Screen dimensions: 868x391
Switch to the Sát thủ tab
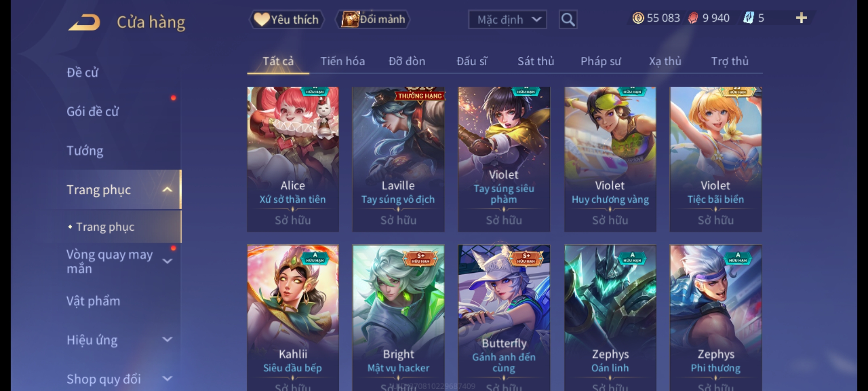click(536, 61)
